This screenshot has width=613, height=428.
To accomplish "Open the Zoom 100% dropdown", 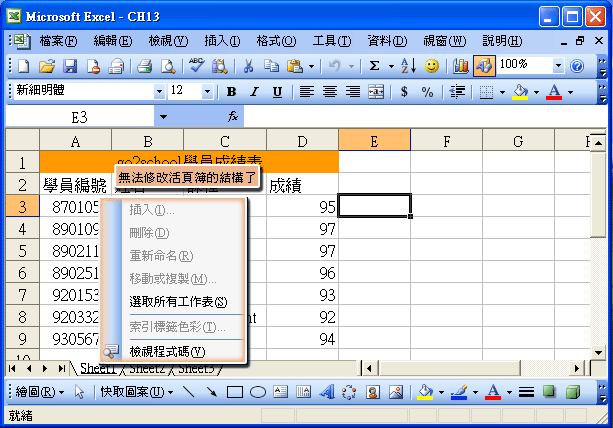I will click(x=558, y=66).
